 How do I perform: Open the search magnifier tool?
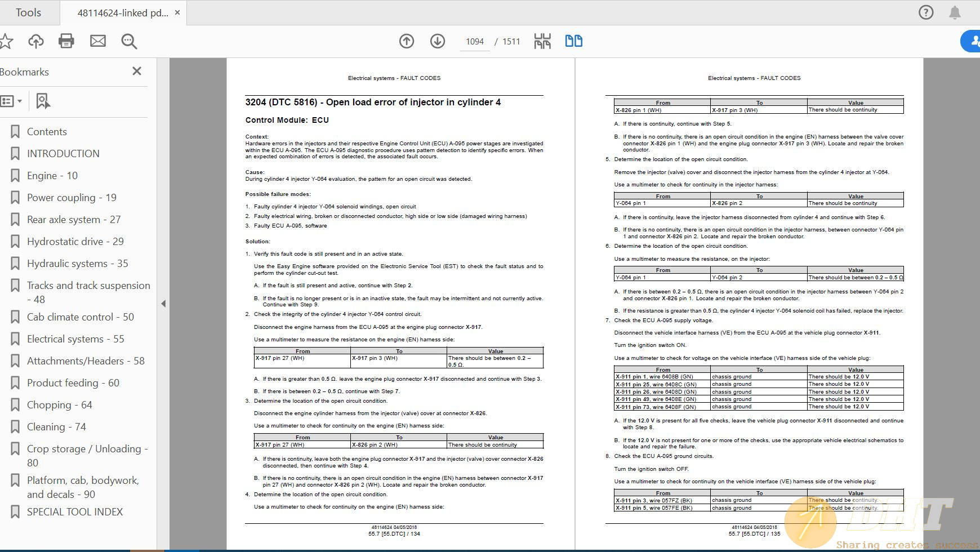pos(129,41)
